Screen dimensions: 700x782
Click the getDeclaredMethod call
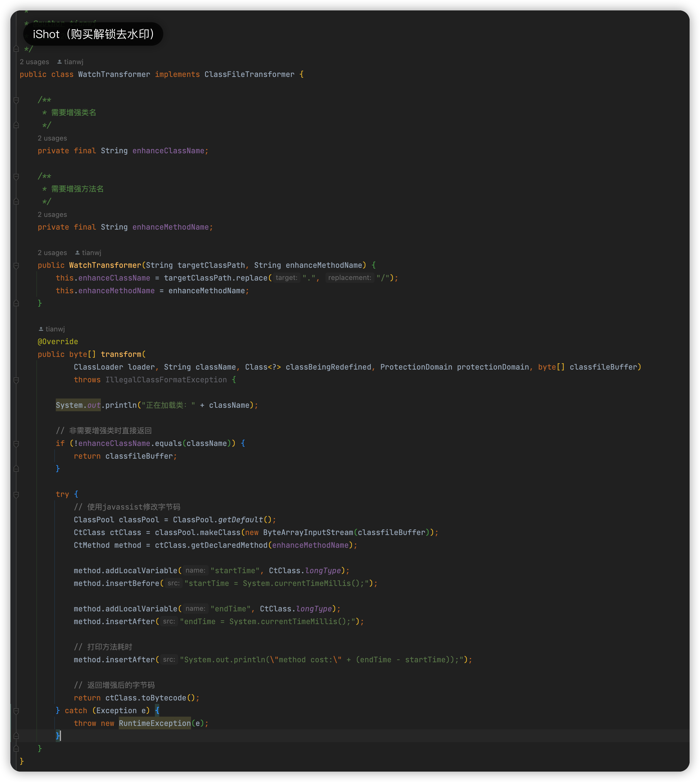229,545
